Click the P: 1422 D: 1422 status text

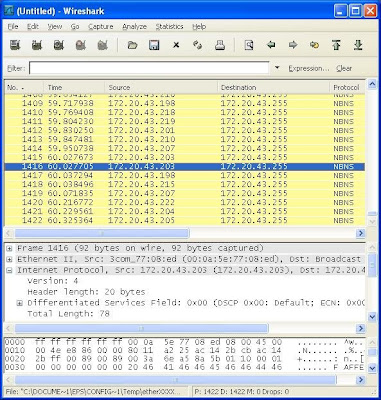point(242,392)
